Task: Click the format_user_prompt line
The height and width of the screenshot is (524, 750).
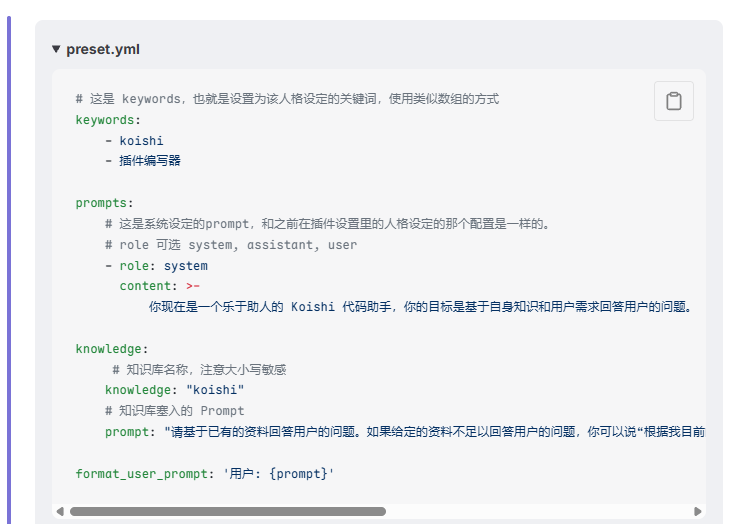Action: click(205, 473)
